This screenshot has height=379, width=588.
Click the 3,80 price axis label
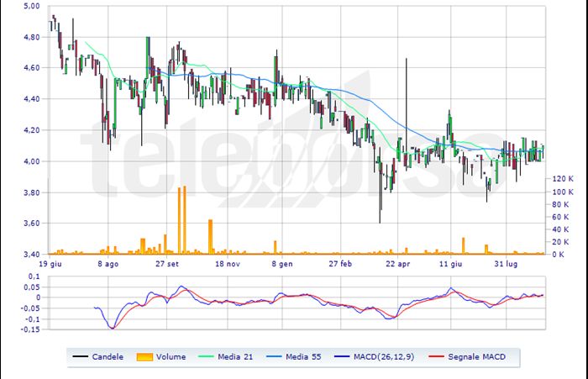pos(32,192)
